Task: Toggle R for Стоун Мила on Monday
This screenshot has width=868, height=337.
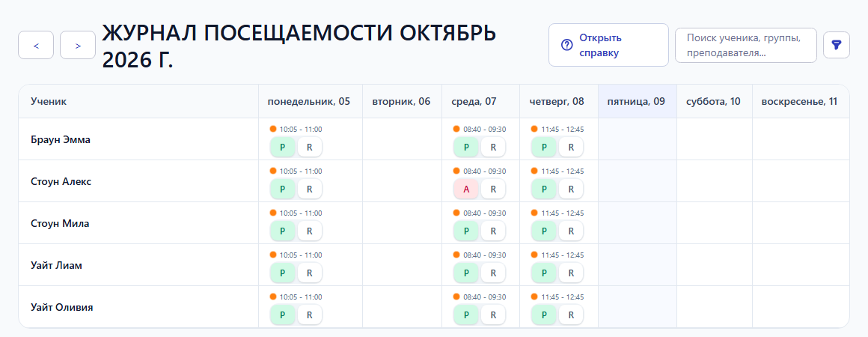Action: 310,231
